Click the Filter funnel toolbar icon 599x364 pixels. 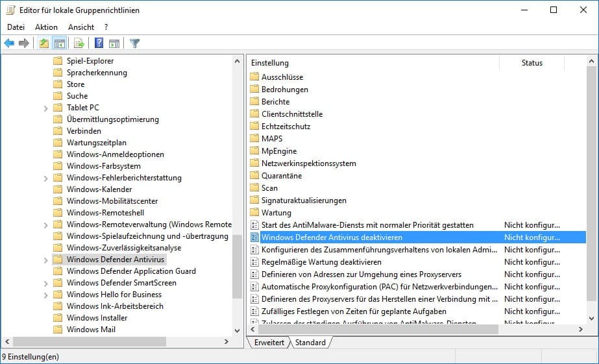point(134,43)
